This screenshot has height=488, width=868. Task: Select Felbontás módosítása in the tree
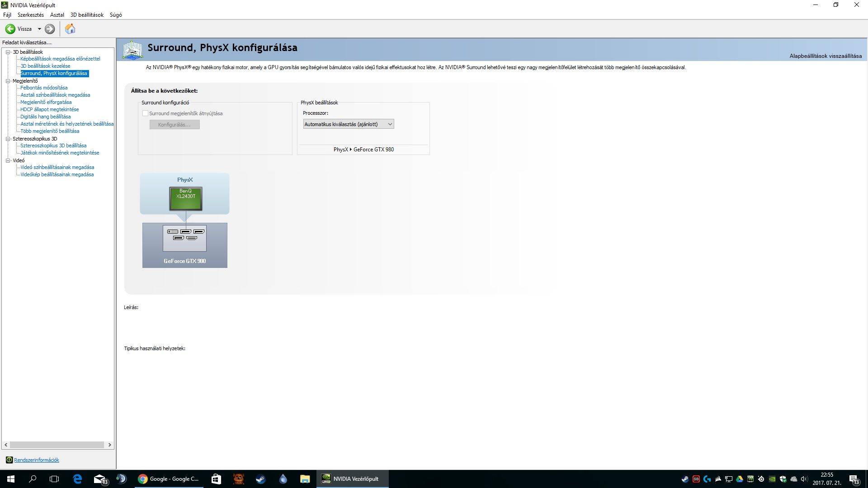click(x=44, y=88)
